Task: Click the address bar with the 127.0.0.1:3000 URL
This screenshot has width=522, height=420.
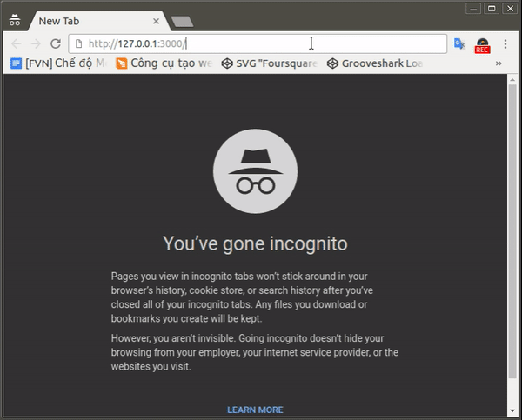Action: tap(258, 43)
